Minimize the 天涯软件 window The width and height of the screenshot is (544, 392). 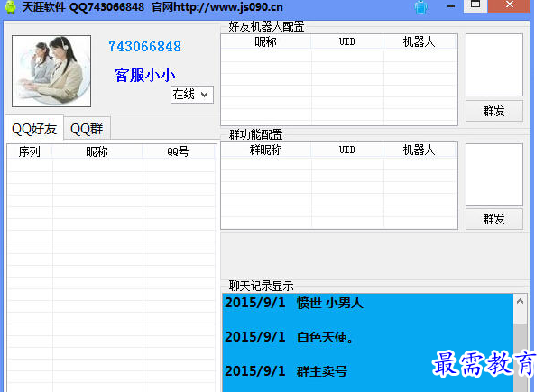click(x=451, y=6)
